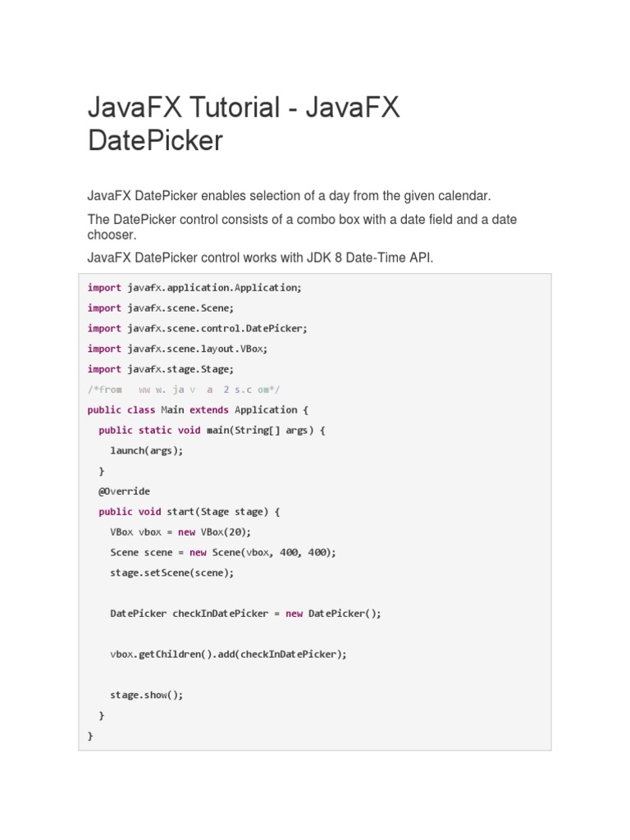The height and width of the screenshot is (840, 630).
Task: Click the stage.show() statement
Action: (146, 695)
